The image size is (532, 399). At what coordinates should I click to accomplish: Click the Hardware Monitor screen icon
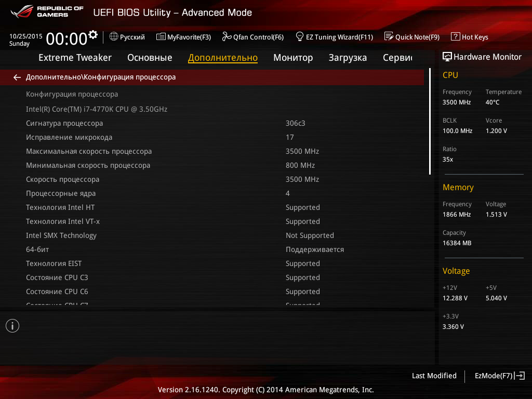pos(447,57)
